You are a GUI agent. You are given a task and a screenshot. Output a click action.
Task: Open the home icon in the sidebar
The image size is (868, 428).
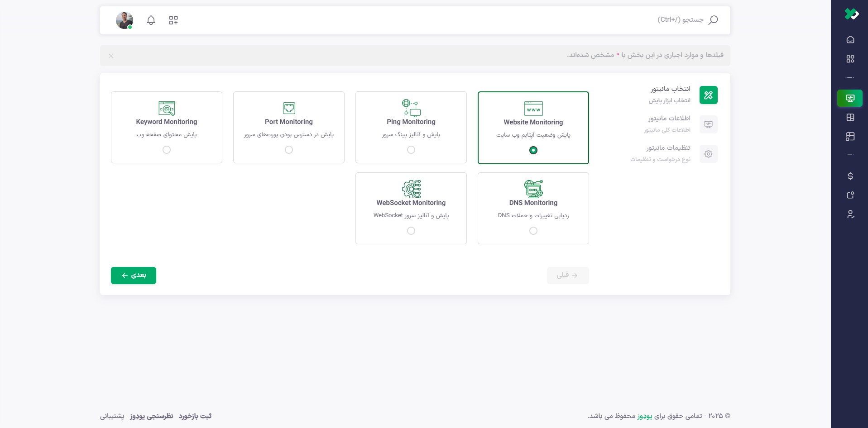[850, 39]
